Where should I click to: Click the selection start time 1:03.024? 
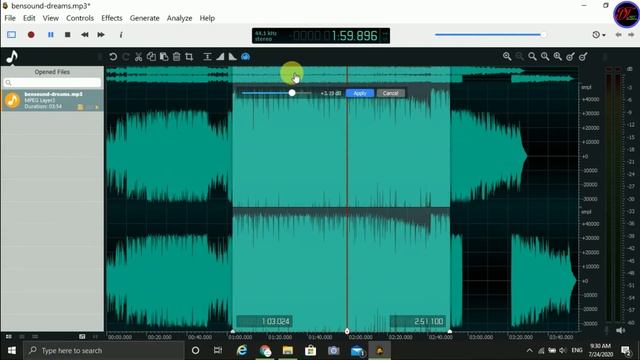pos(264,321)
